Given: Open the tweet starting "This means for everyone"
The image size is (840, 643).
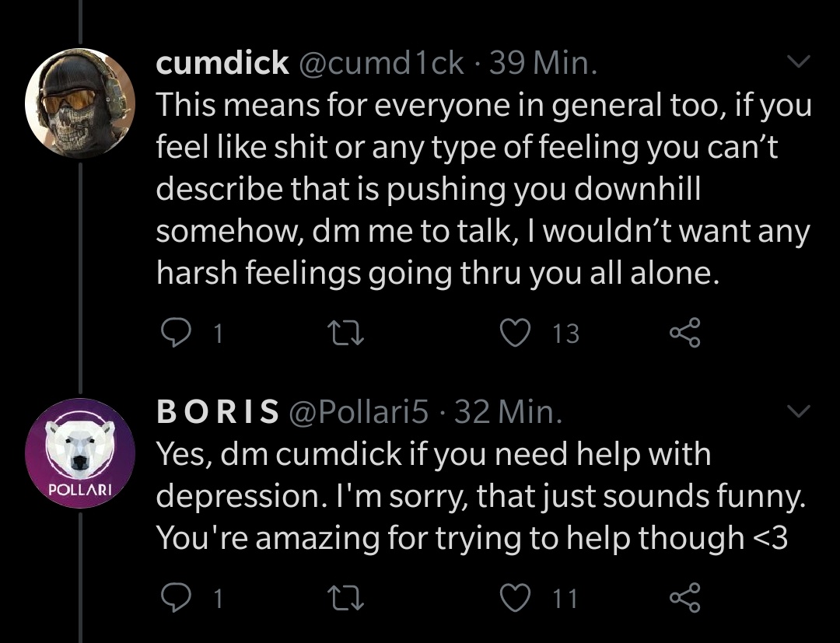Looking at the screenshot, I should [x=482, y=189].
